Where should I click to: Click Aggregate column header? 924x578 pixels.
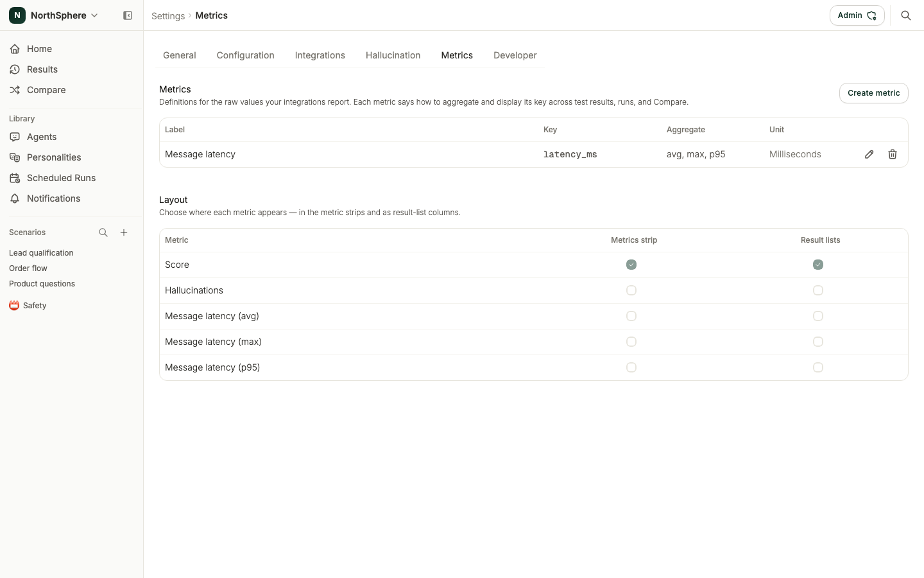pos(686,130)
